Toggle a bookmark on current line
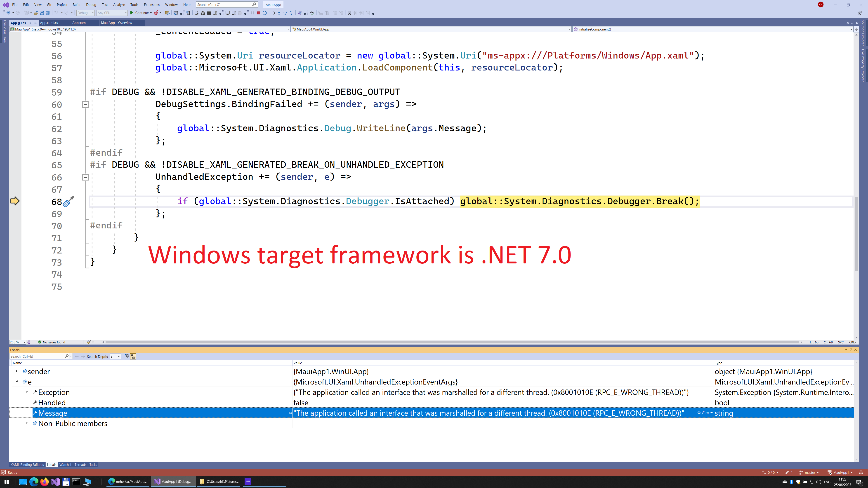 (350, 13)
